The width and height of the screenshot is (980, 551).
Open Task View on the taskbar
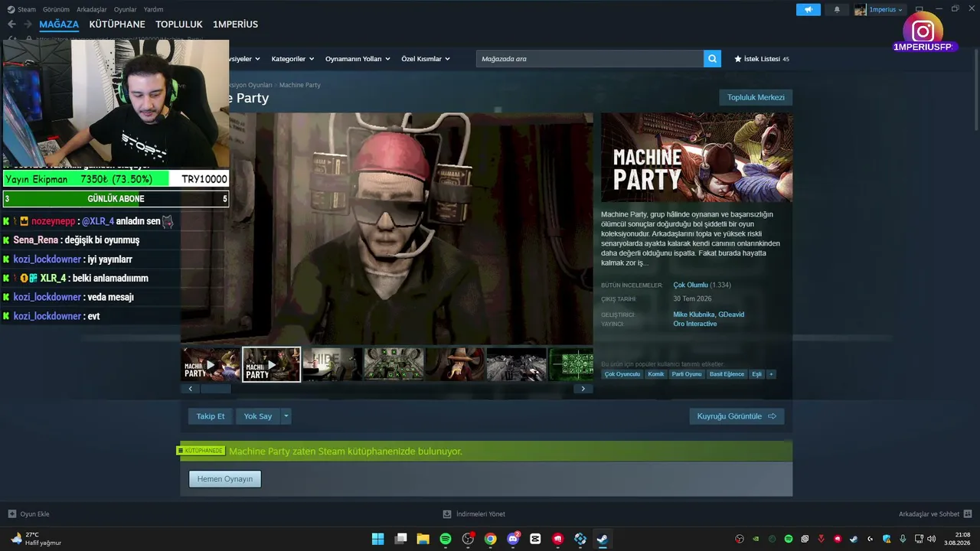(x=400, y=539)
